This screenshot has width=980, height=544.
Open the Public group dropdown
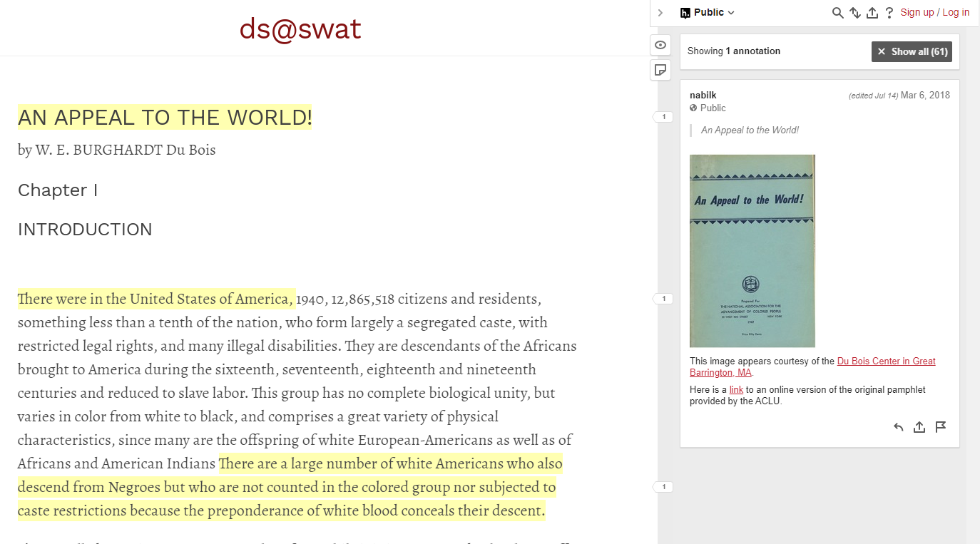707,13
